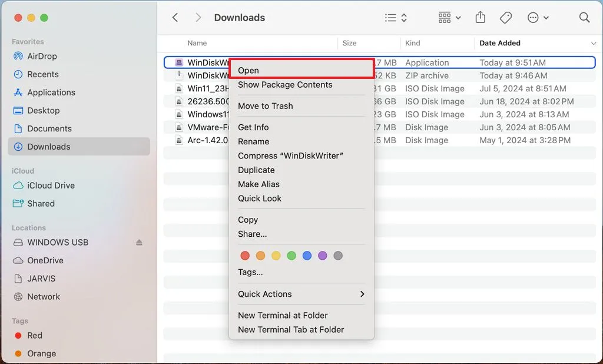The width and height of the screenshot is (603, 364).
Task: Open the Share icon in the toolbar
Action: (480, 18)
